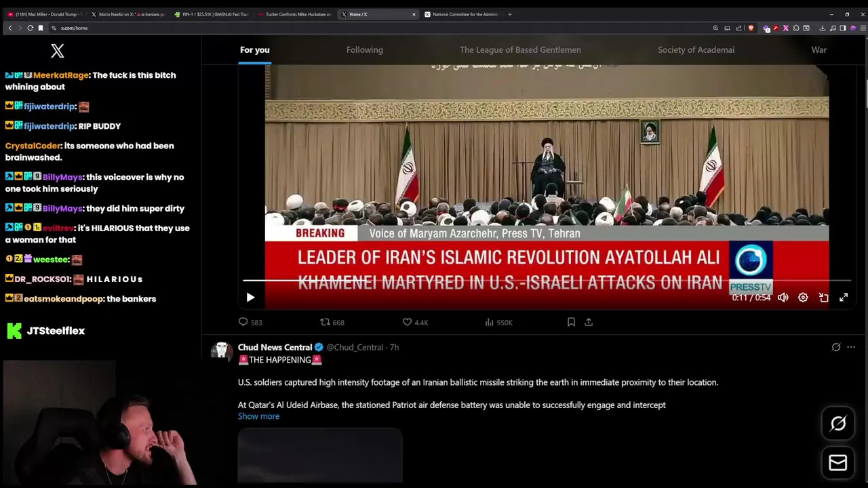Reload the x.com page
The image size is (868, 488).
(x=30, y=28)
